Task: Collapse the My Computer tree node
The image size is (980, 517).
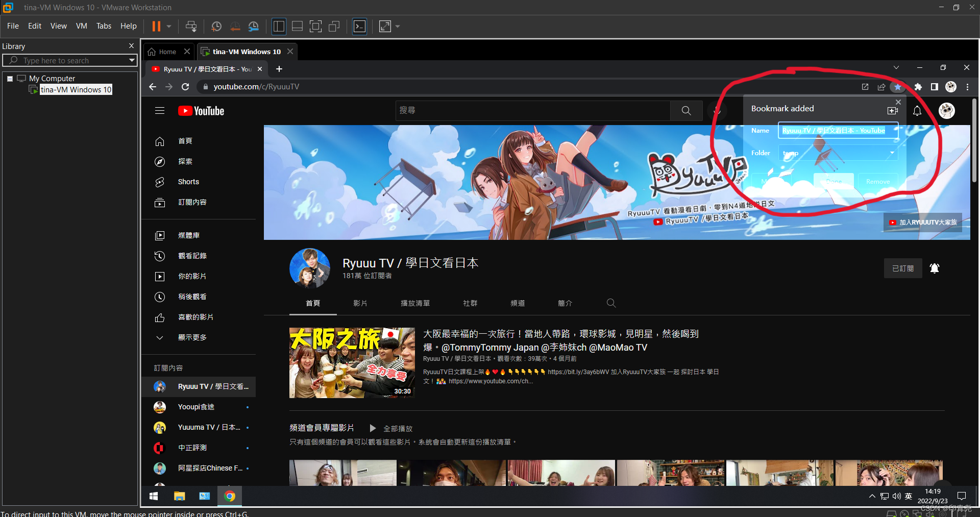Action: click(10, 79)
